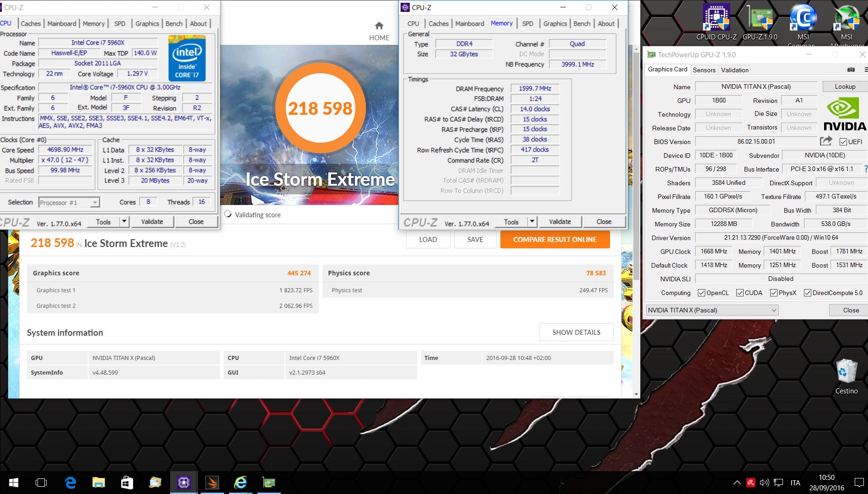Click the LOAD result button
The width and height of the screenshot is (868, 494).
428,239
